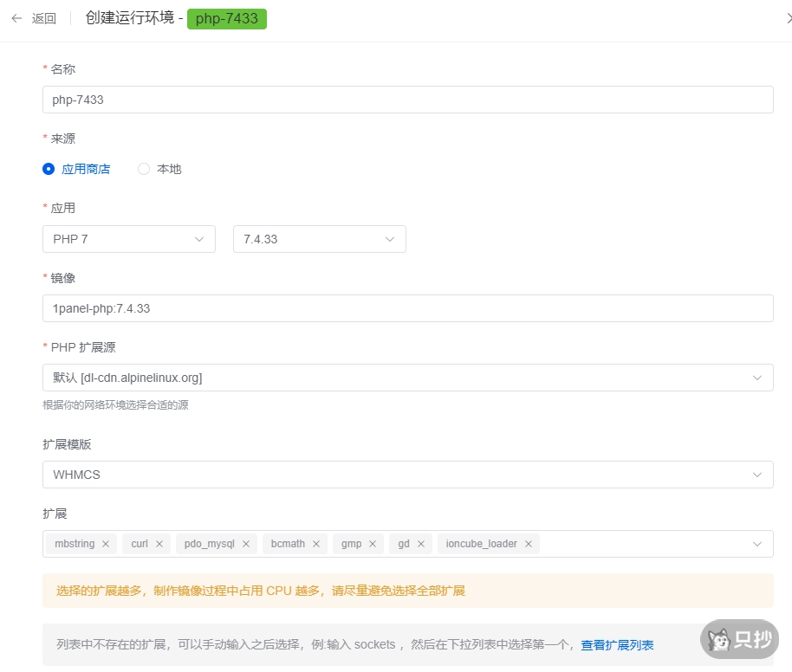Viewport: 792px width, 672px height.
Task: Click the 只抄 floating widget
Action: (x=739, y=639)
